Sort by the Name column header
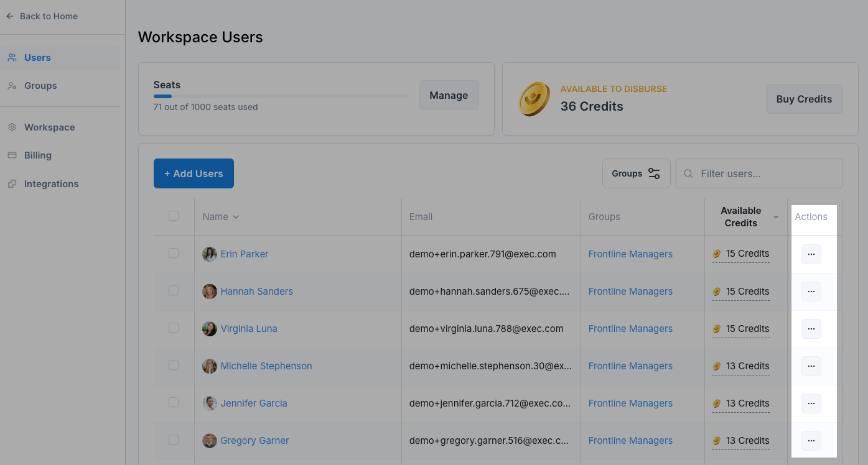Viewport: 868px width, 465px height. [221, 217]
